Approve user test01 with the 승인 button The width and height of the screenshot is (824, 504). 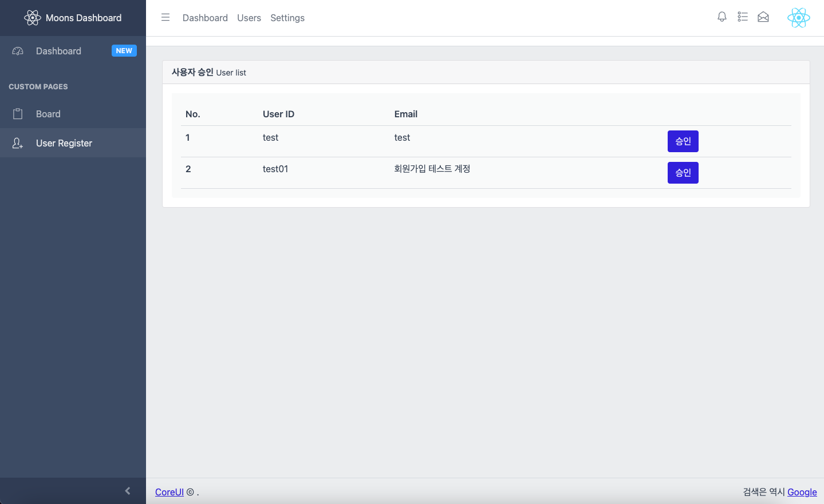[x=683, y=172]
